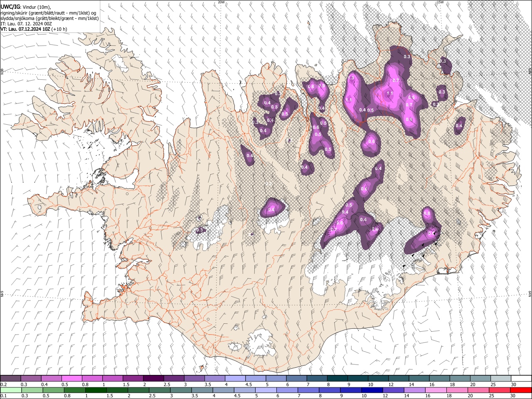
Task: Select the 14–16 teal swatch on snow scale
Action: pyautogui.click(x=419, y=379)
